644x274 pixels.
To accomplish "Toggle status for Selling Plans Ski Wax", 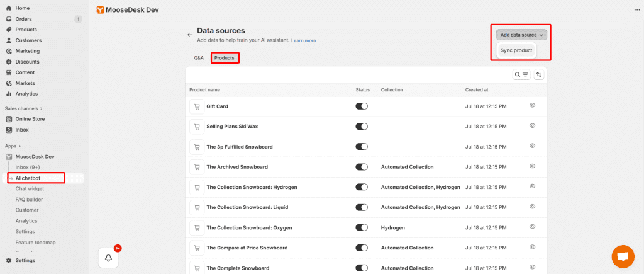I will tap(362, 127).
